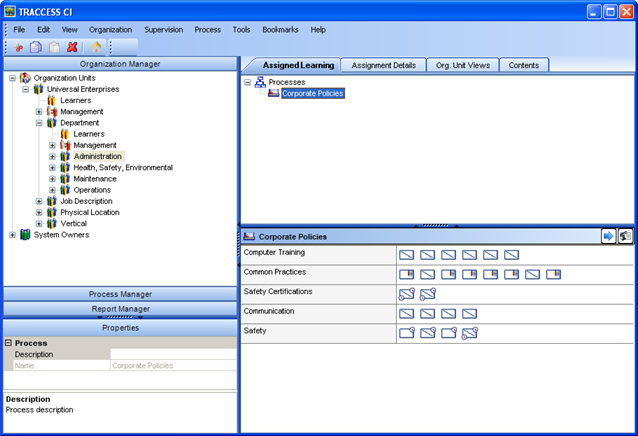Click the Copy toolbar icon
Image resolution: width=638 pixels, height=436 pixels.
36,47
